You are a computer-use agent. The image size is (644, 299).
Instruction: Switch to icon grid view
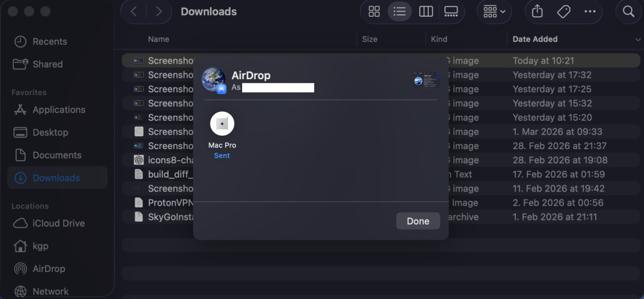(374, 12)
